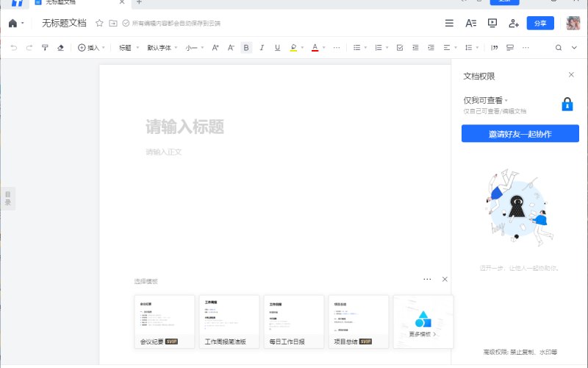Viewport: 588px width, 368px height.
Task: Click the highlight block icon
Action: pos(510,48)
